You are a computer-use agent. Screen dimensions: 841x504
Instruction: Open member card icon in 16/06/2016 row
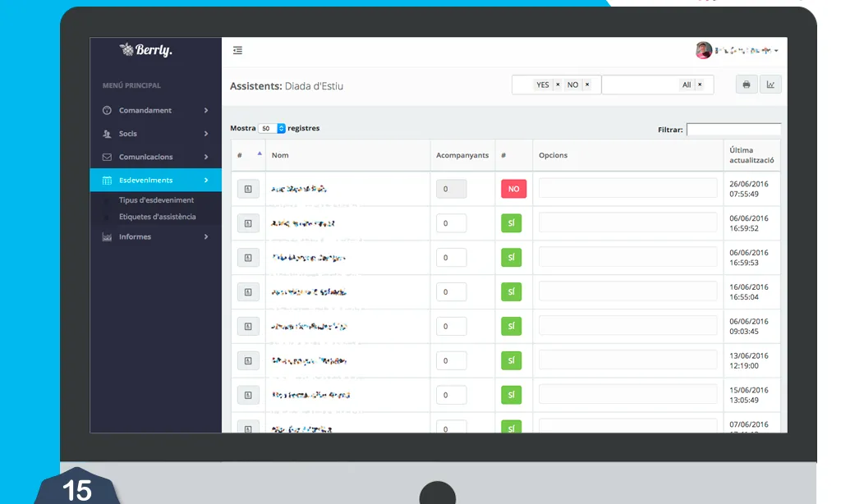(x=248, y=291)
